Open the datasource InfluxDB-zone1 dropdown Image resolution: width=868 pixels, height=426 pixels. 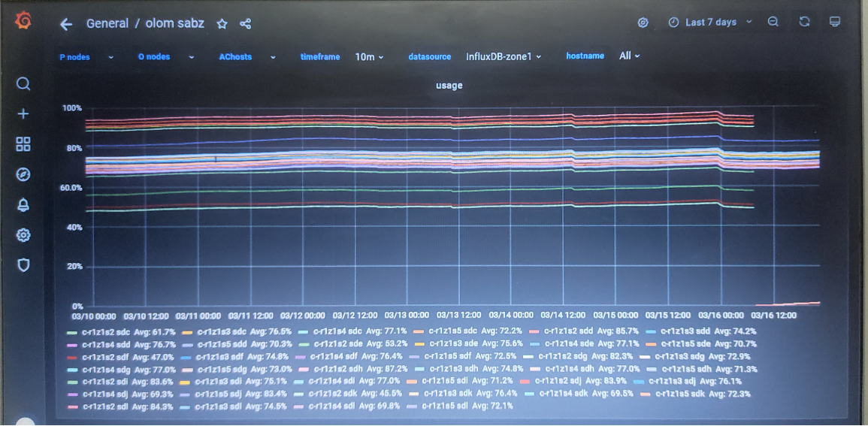[x=504, y=56]
